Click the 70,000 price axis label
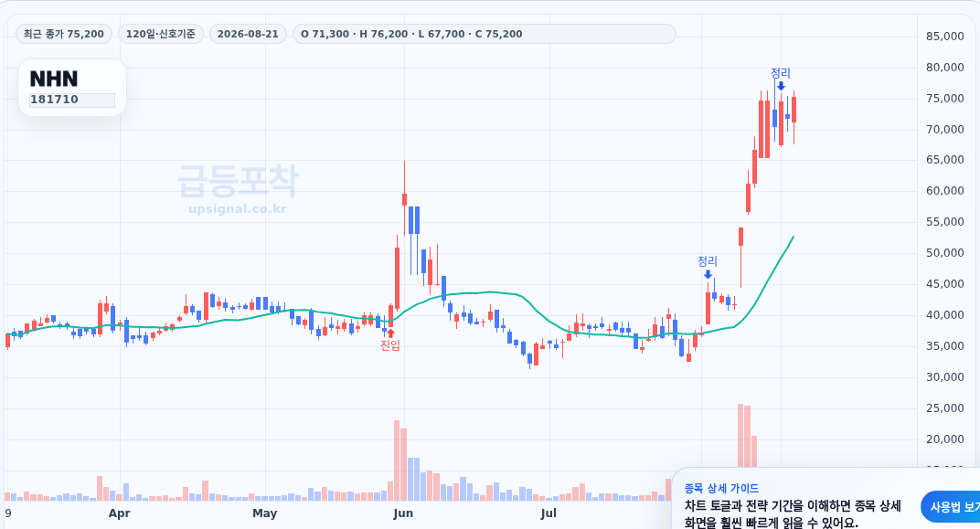 944,130
